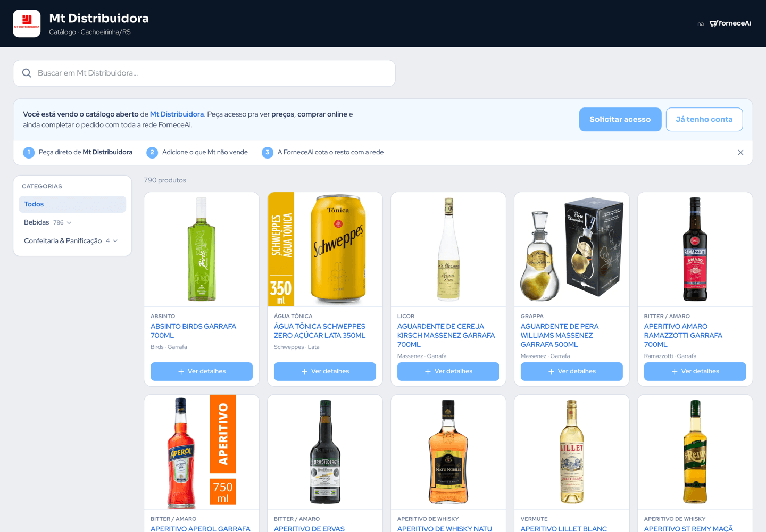Open the Pera Williams Massenez product image
Viewport: 766px width, 532px height.
click(572, 250)
